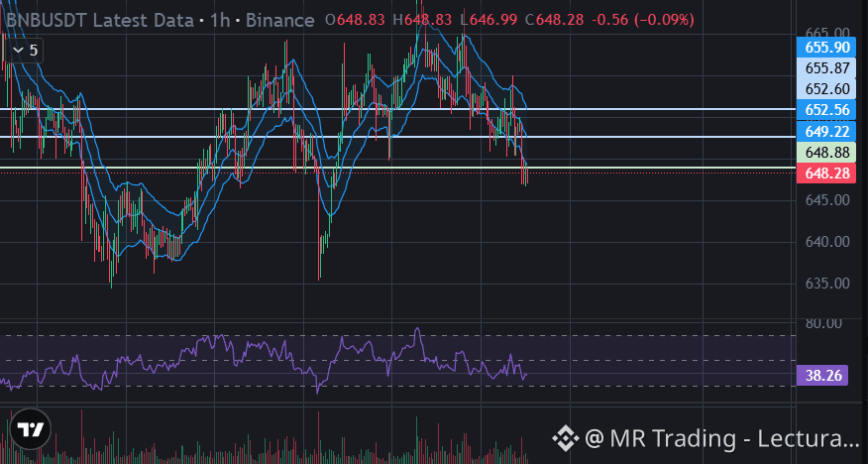Click the Binance logo icon near MR Trading
The width and height of the screenshot is (868, 464).
tap(565, 438)
